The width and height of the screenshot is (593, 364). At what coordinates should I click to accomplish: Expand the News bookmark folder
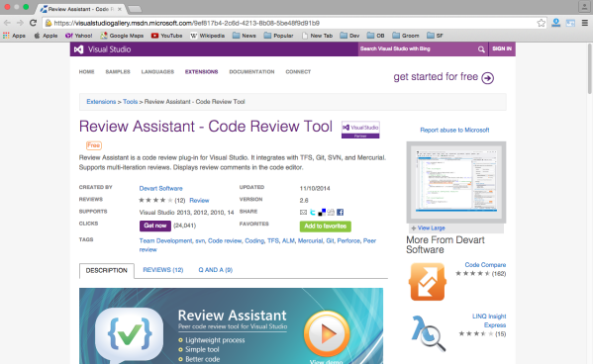(x=245, y=36)
